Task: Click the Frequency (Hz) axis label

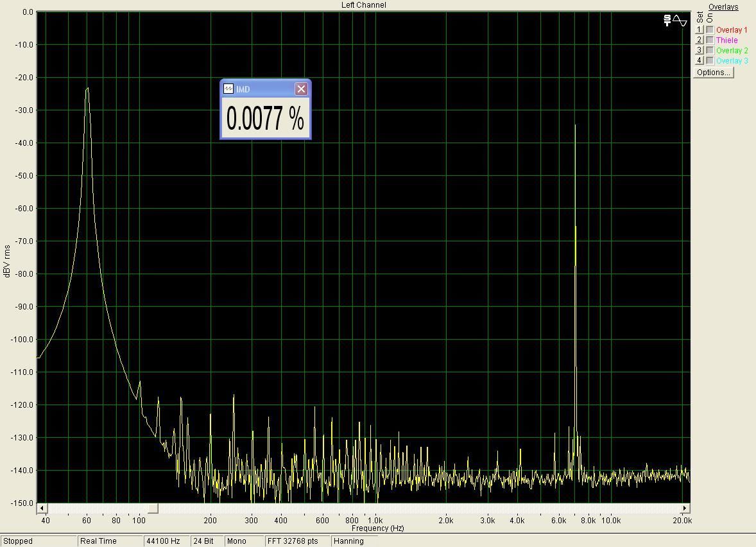Action: pyautogui.click(x=377, y=528)
